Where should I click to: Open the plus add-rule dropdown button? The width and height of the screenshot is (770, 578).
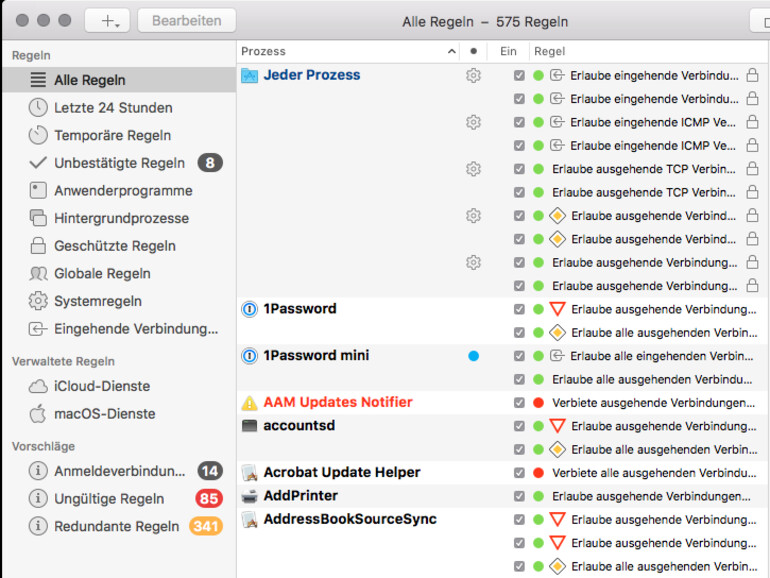point(108,21)
